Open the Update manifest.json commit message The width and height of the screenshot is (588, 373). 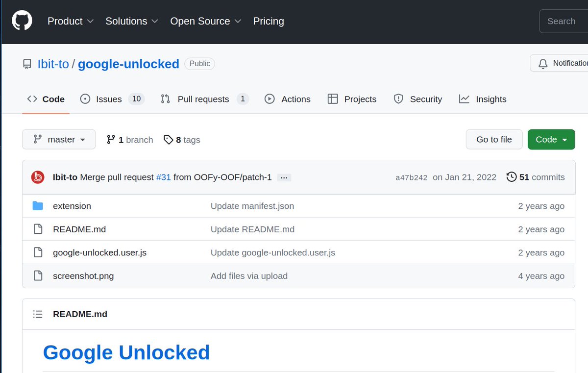(x=252, y=206)
